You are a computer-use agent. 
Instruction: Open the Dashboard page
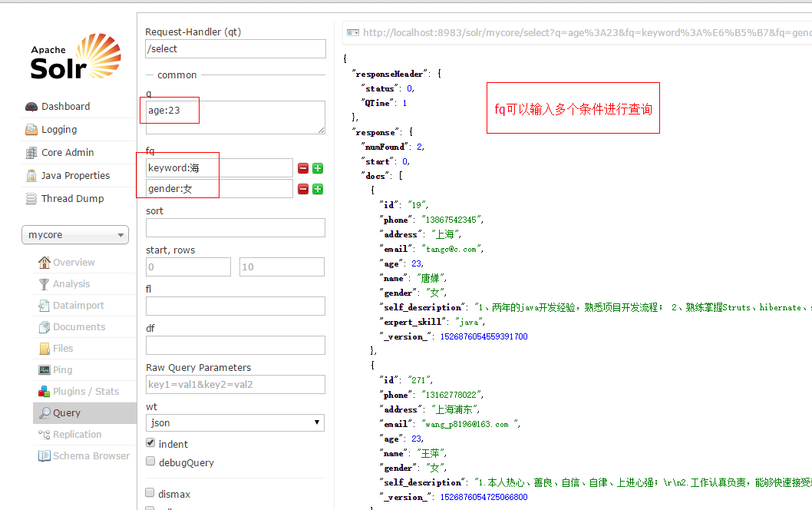pos(66,107)
